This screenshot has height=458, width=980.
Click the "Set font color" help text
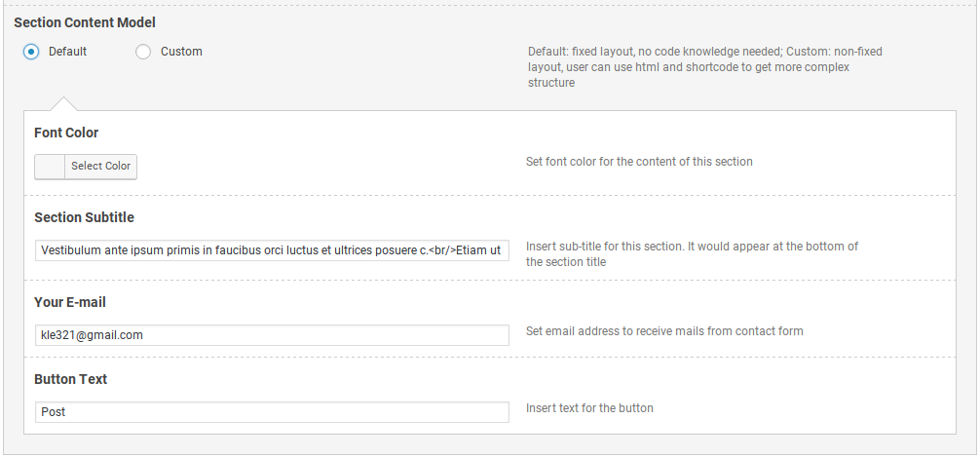point(639,162)
